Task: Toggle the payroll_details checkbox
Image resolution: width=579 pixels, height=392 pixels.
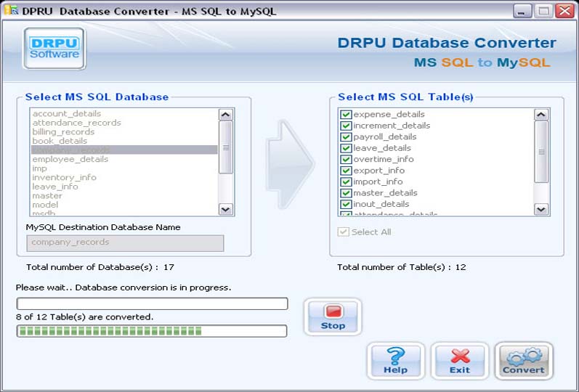Action: [346, 137]
